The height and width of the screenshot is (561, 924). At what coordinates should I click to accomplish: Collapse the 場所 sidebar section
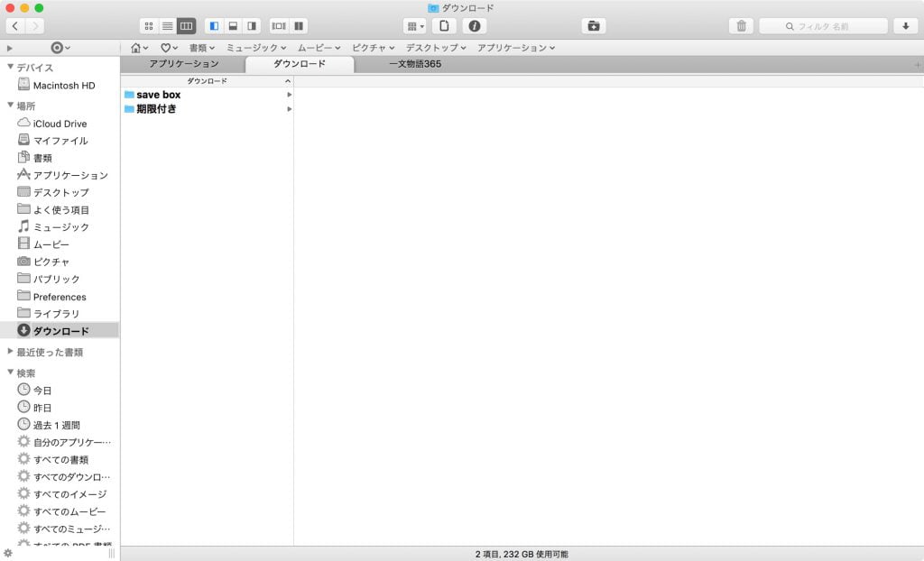[10, 106]
